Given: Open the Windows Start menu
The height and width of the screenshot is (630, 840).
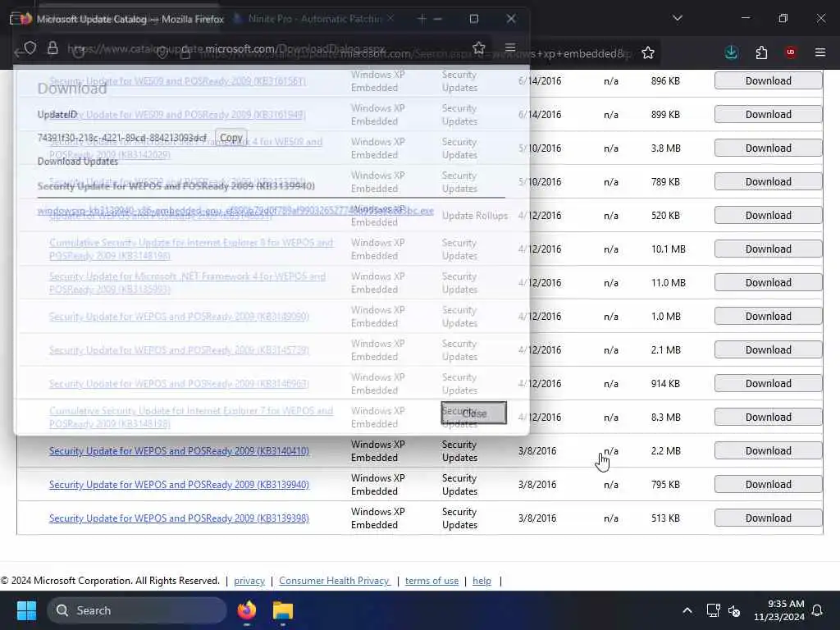Looking at the screenshot, I should pos(26,610).
